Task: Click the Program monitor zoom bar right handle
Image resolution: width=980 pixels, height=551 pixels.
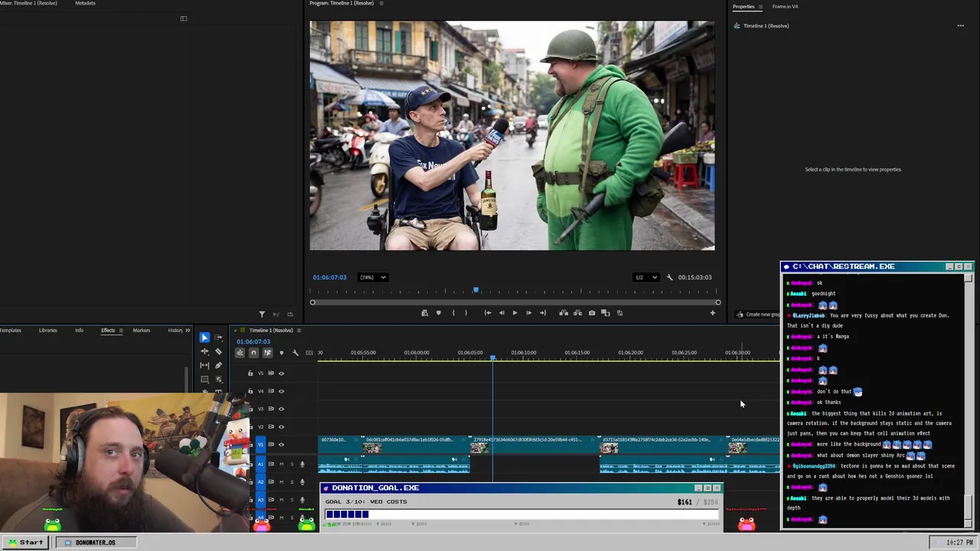Action: [x=718, y=302]
